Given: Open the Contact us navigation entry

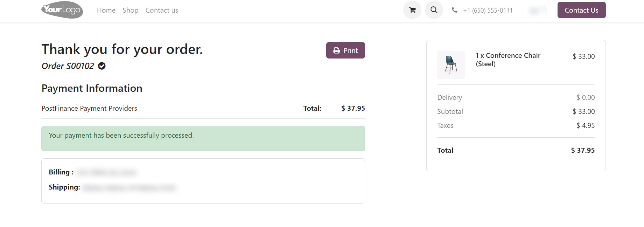Looking at the screenshot, I should pos(161,10).
